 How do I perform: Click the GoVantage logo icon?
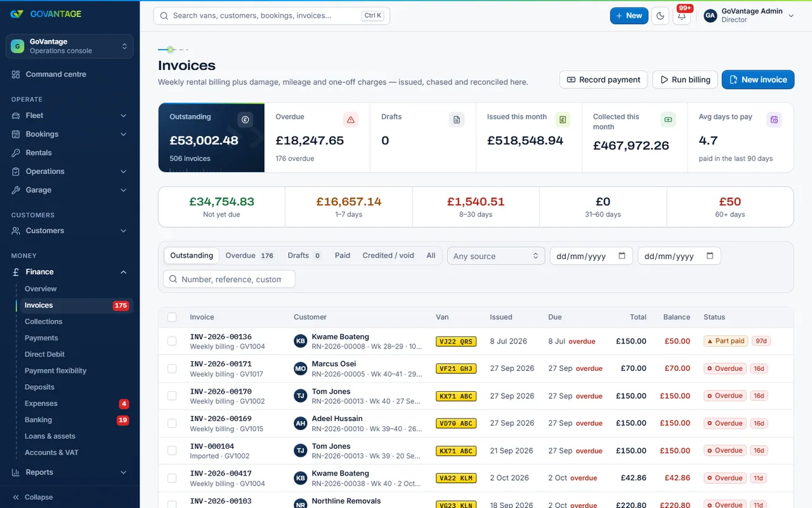coord(17,14)
